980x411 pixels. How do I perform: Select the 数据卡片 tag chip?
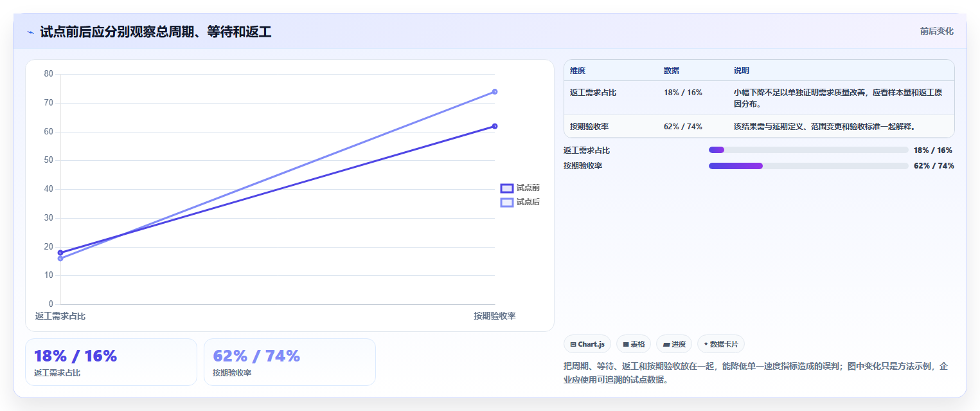(721, 344)
